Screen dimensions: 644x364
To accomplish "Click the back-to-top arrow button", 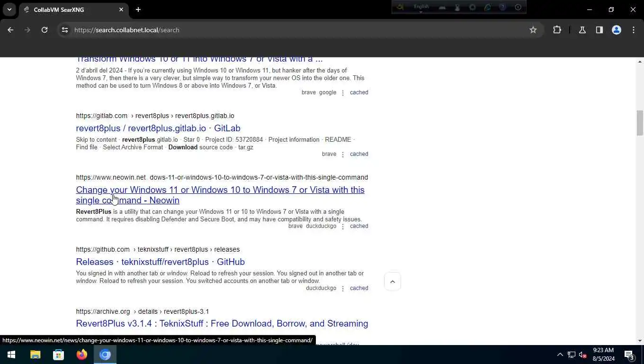I will (x=393, y=282).
